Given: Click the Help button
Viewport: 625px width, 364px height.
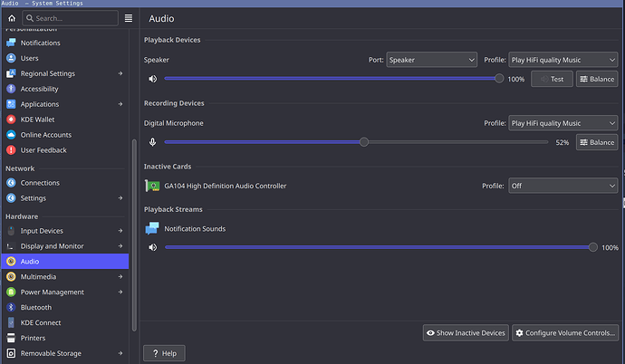Looking at the screenshot, I should (164, 353).
